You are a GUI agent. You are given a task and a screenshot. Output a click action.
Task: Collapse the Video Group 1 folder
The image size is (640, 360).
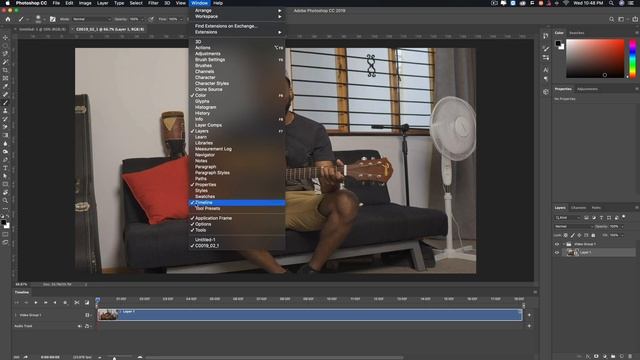pos(564,244)
